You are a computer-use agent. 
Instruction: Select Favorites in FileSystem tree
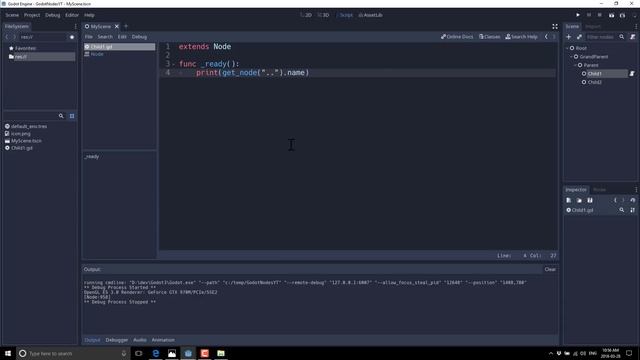click(25, 48)
